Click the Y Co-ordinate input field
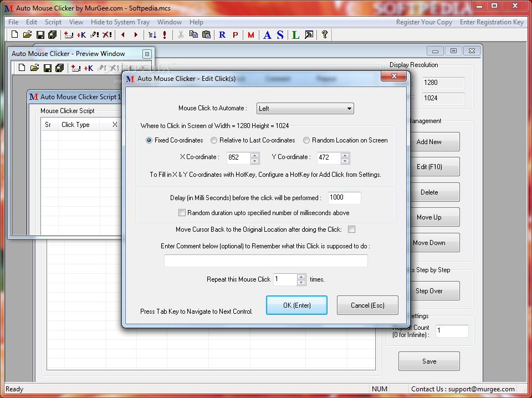This screenshot has height=398, width=532. pos(329,158)
